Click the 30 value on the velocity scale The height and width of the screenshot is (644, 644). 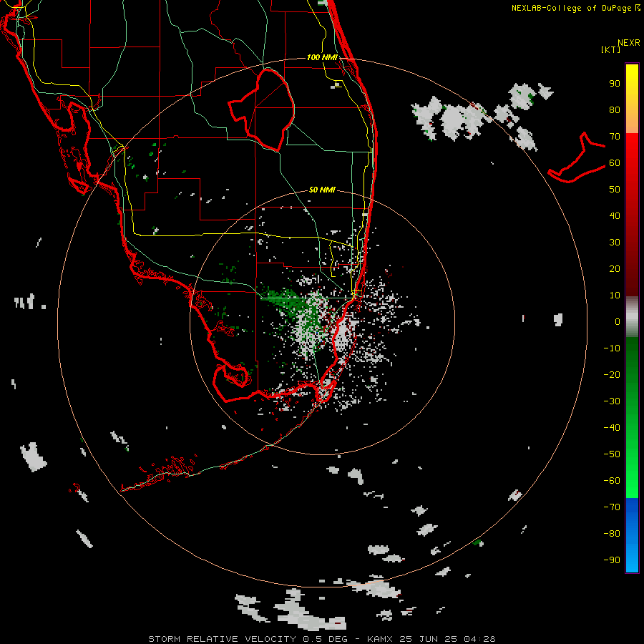(615, 243)
